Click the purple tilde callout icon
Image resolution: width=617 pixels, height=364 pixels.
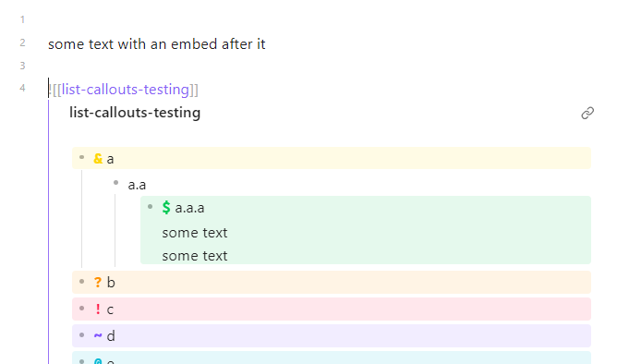(x=98, y=335)
